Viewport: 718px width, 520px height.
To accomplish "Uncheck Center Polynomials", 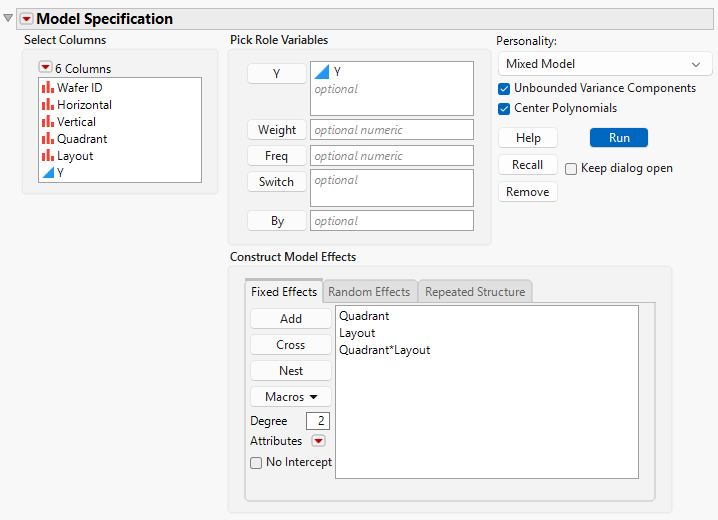I will click(504, 109).
